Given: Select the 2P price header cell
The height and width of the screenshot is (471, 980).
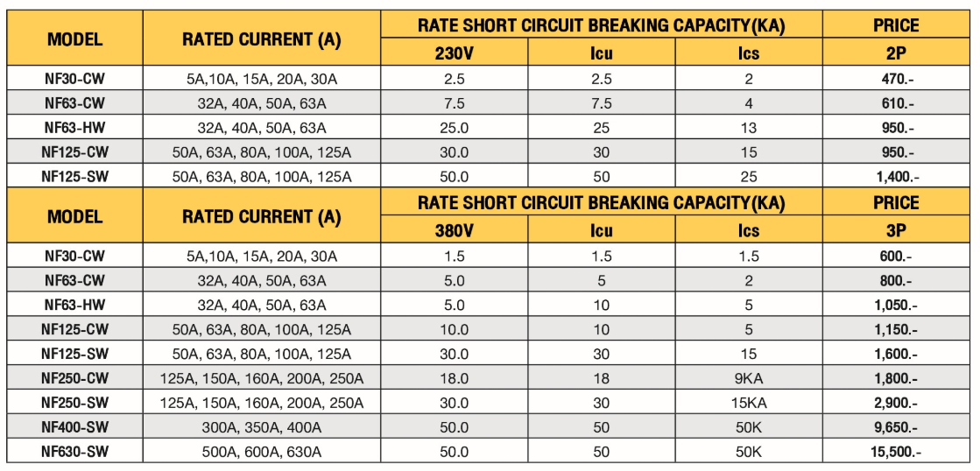Looking at the screenshot, I should point(897,53).
